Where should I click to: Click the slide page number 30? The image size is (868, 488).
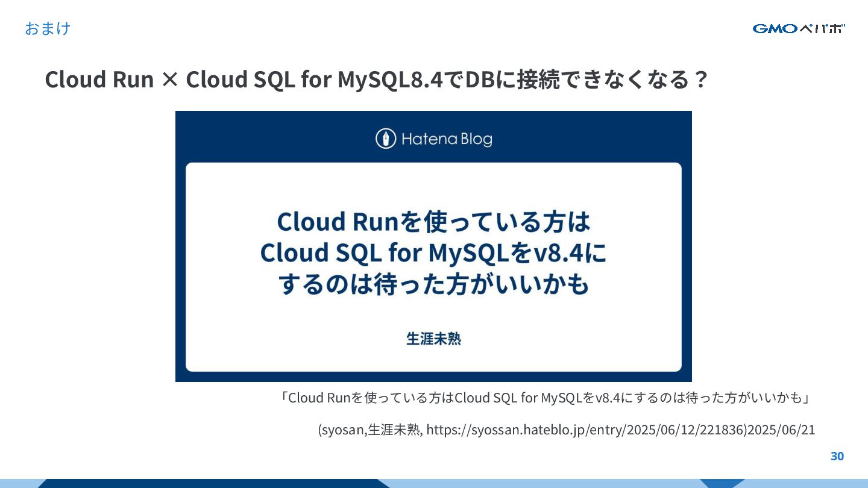pyautogui.click(x=837, y=456)
